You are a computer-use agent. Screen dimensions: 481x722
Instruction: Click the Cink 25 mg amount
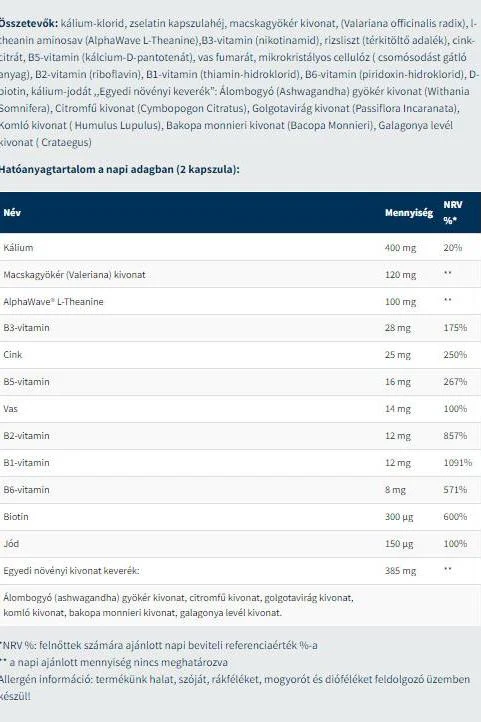[398, 355]
